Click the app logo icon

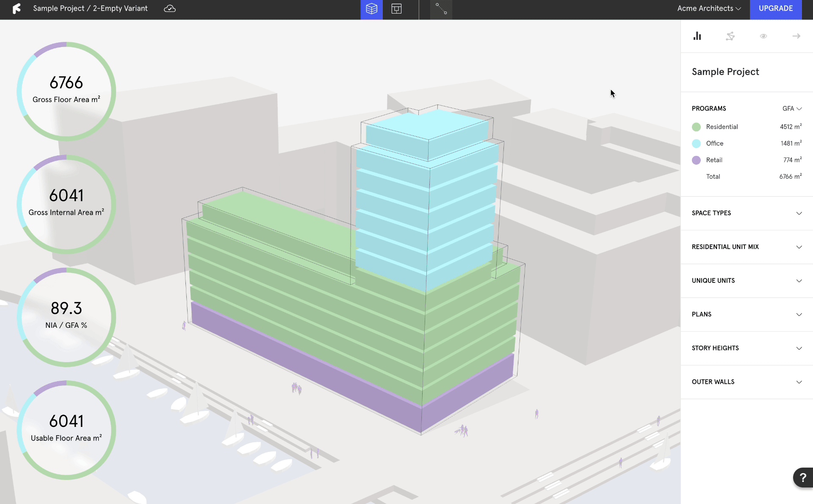(x=17, y=8)
